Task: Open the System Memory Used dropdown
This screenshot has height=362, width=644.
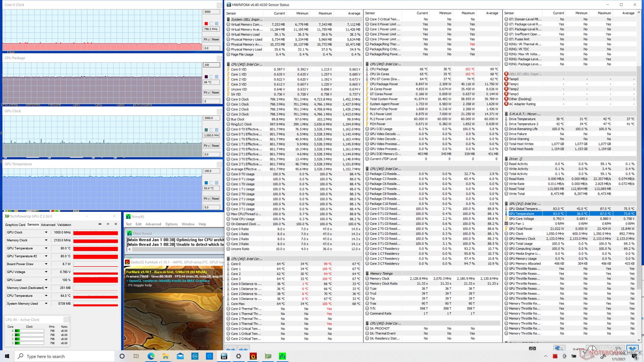Action: coord(46,304)
